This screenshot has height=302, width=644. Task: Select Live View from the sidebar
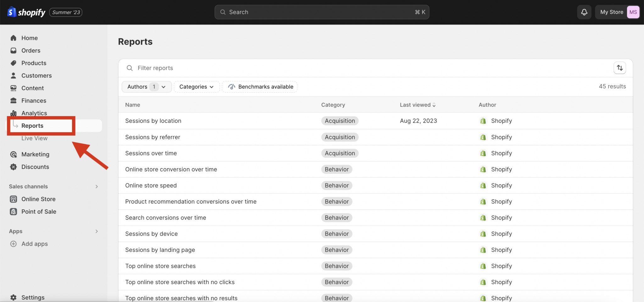point(34,138)
